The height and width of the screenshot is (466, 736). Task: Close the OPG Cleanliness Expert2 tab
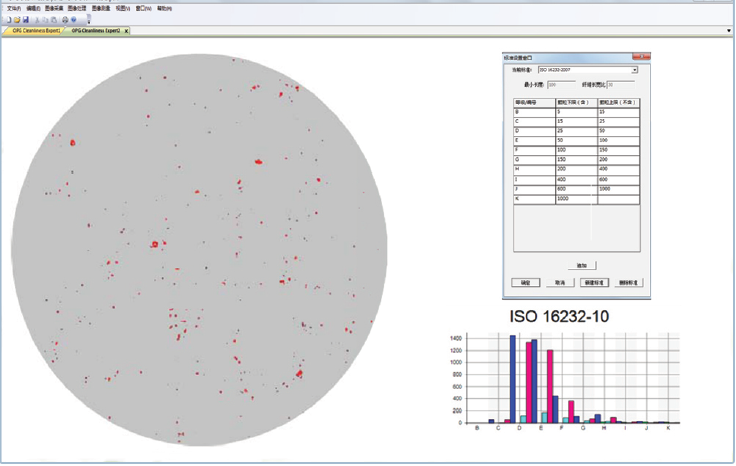(x=126, y=31)
